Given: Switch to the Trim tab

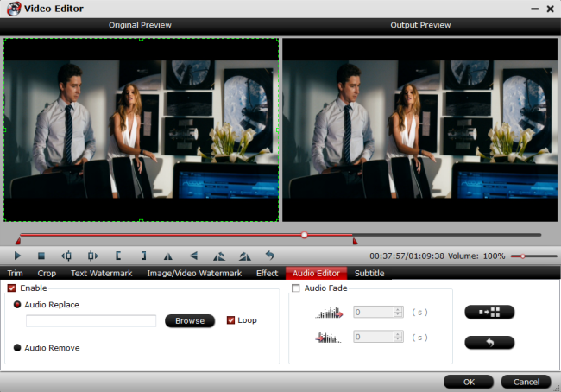Looking at the screenshot, I should (x=15, y=273).
